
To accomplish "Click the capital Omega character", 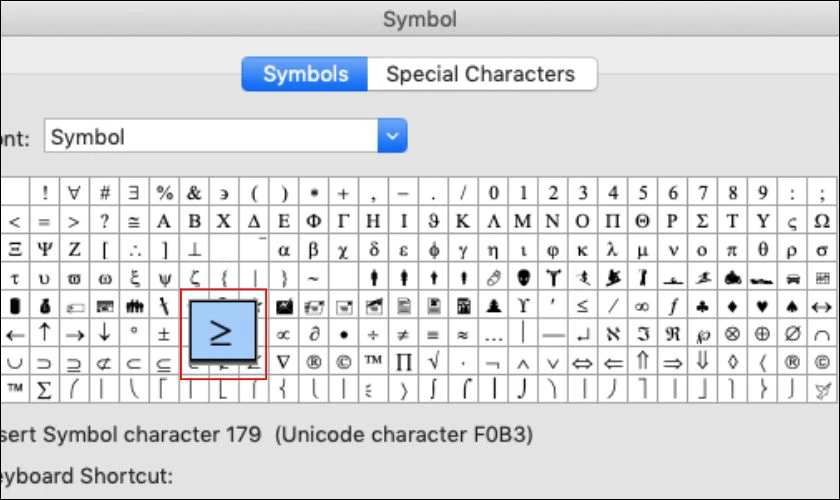I will point(821,221).
